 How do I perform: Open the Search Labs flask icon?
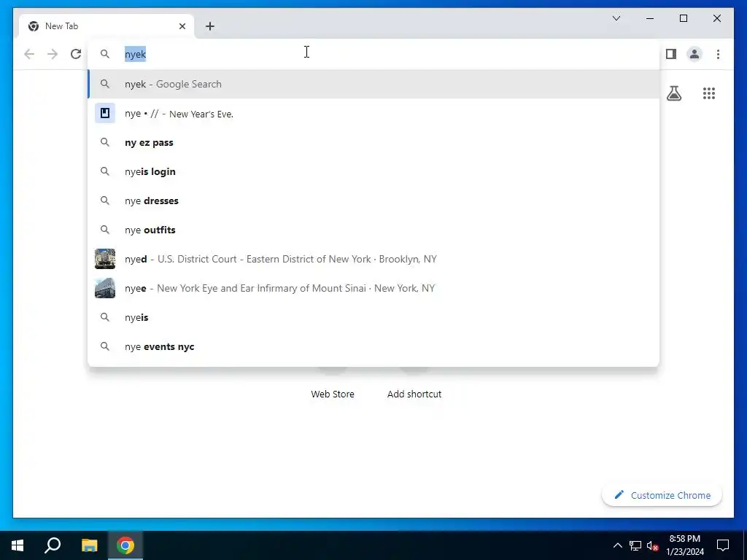673,93
